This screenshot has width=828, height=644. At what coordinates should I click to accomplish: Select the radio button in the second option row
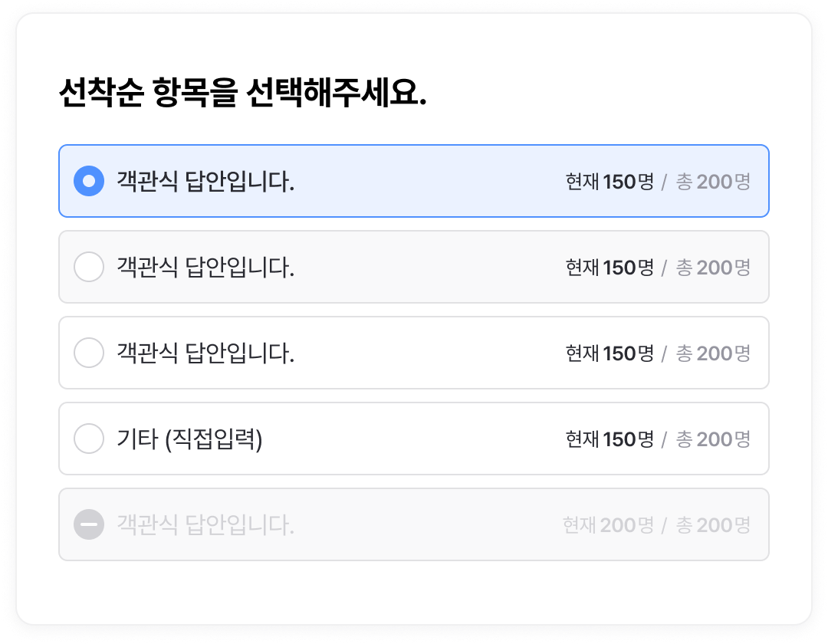(89, 268)
